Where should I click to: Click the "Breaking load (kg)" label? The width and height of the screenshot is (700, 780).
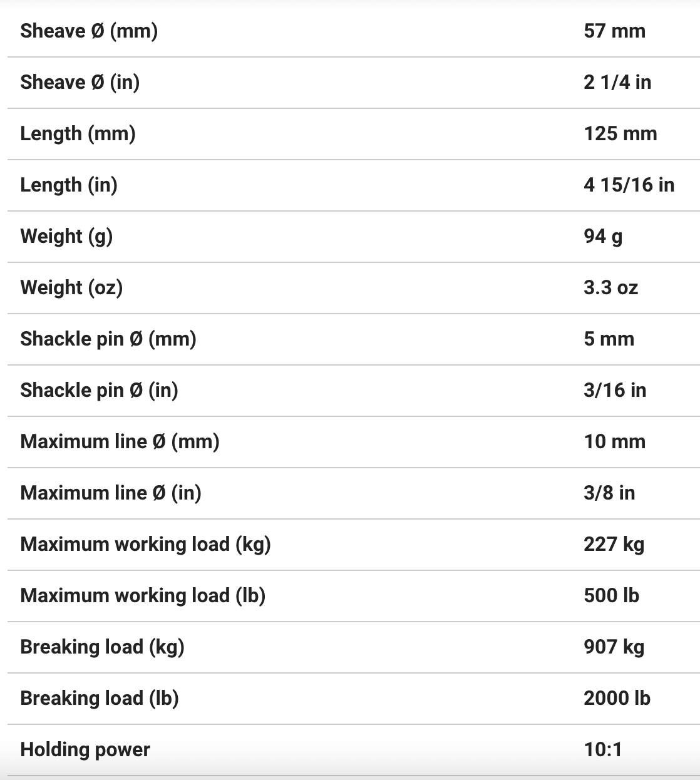[x=102, y=647]
